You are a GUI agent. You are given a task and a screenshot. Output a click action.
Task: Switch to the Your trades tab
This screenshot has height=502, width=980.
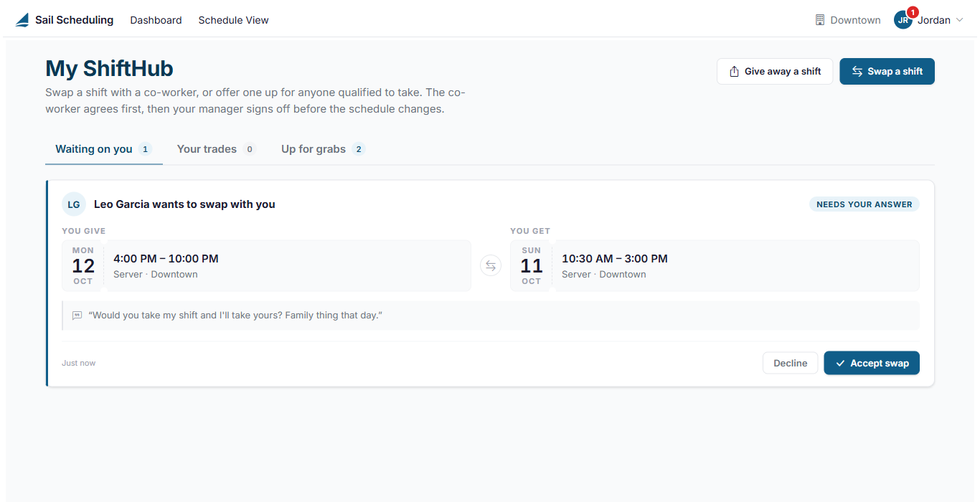[216, 149]
